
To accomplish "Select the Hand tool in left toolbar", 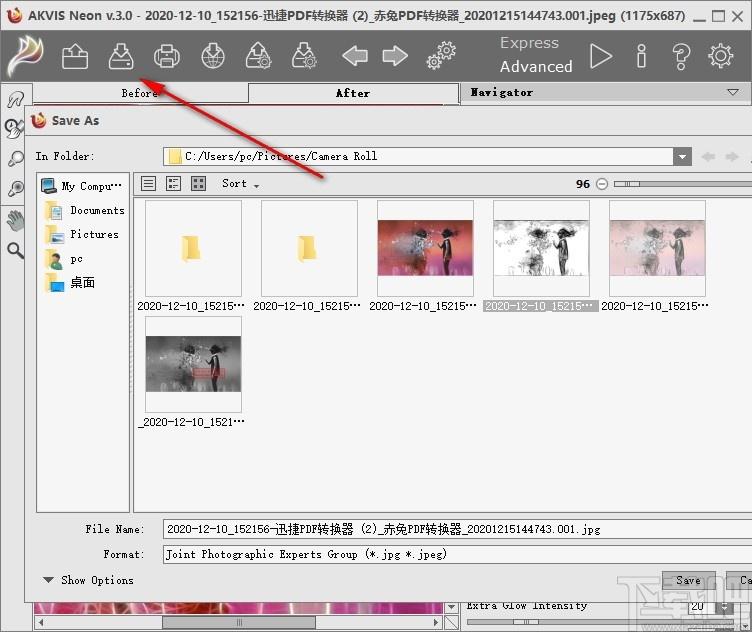I will pos(15,220).
